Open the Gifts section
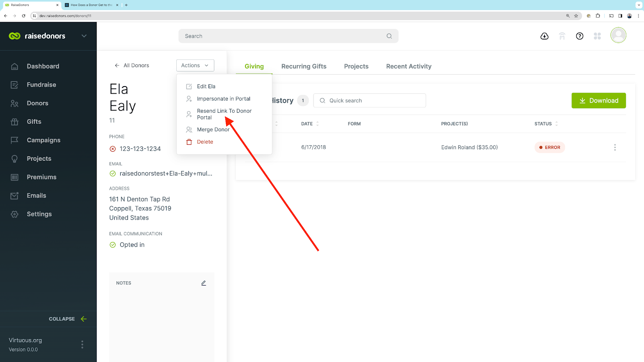Image resolution: width=644 pixels, height=362 pixels. tap(34, 122)
